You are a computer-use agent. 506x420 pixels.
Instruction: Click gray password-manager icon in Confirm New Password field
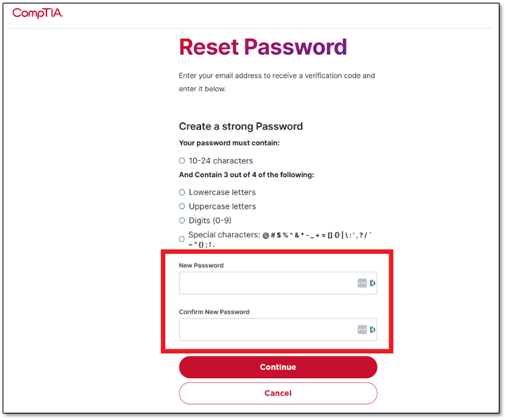(362, 329)
